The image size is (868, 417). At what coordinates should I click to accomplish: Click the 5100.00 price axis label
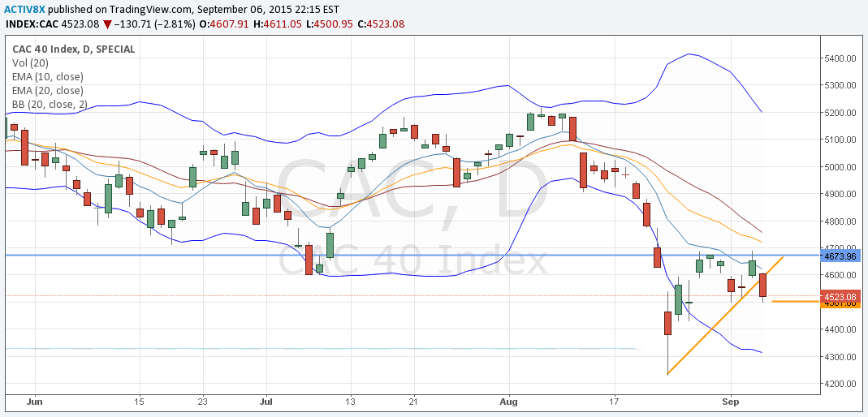tap(840, 140)
